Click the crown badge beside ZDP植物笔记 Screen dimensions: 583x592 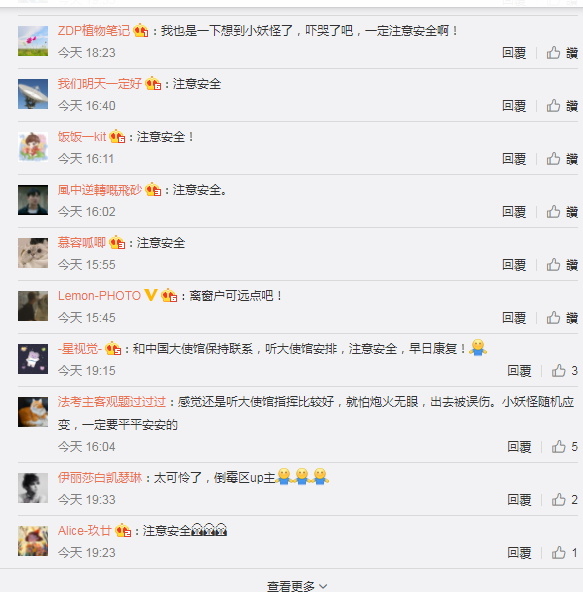point(141,30)
